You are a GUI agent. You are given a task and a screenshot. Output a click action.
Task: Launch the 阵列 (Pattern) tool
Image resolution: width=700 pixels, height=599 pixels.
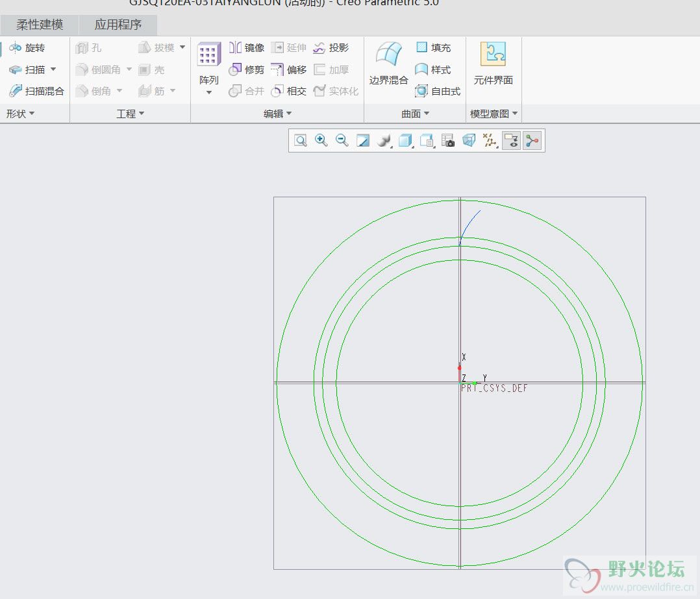(209, 64)
